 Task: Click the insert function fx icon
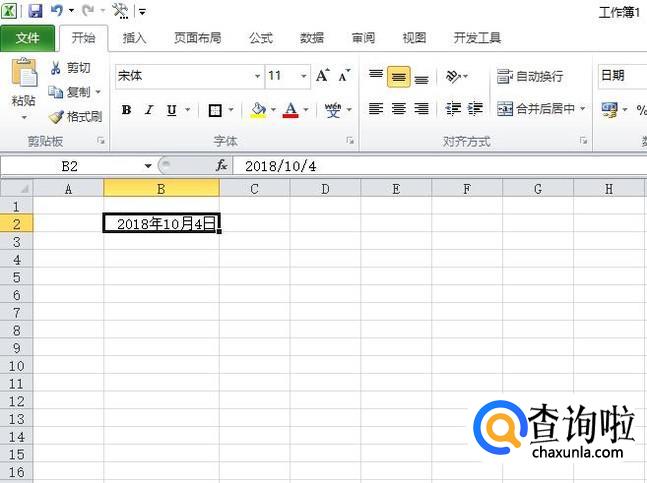point(222,166)
